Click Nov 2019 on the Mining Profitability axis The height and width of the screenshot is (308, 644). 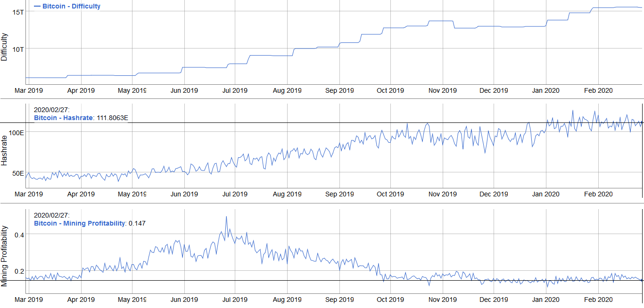pos(442,300)
